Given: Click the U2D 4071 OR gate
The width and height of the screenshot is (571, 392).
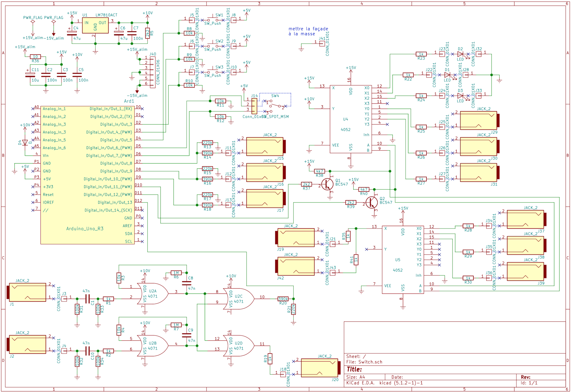Looking at the screenshot, I should coord(238,346).
